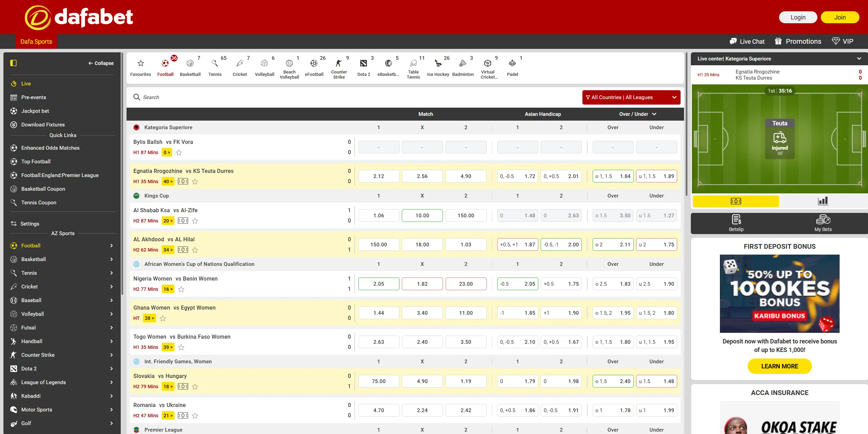Click the Ice Hockey sport icon
Image resolution: width=868 pixels, height=434 pixels.
click(x=438, y=64)
